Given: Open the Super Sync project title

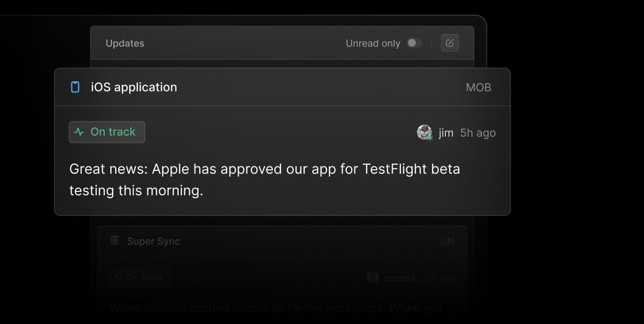Looking at the screenshot, I should point(153,241).
